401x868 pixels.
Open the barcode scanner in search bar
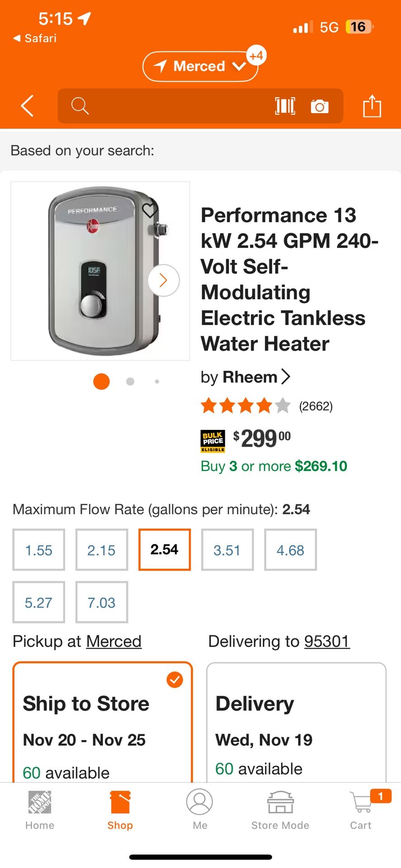[x=285, y=106]
